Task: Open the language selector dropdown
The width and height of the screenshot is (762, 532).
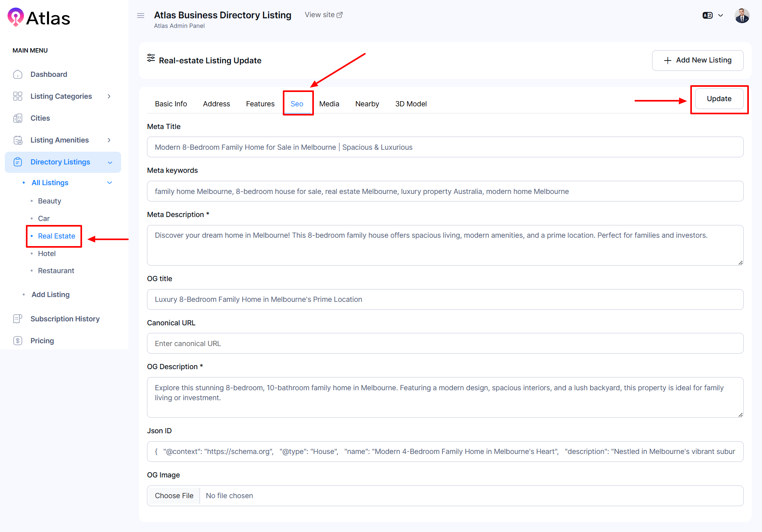Action: [713, 16]
